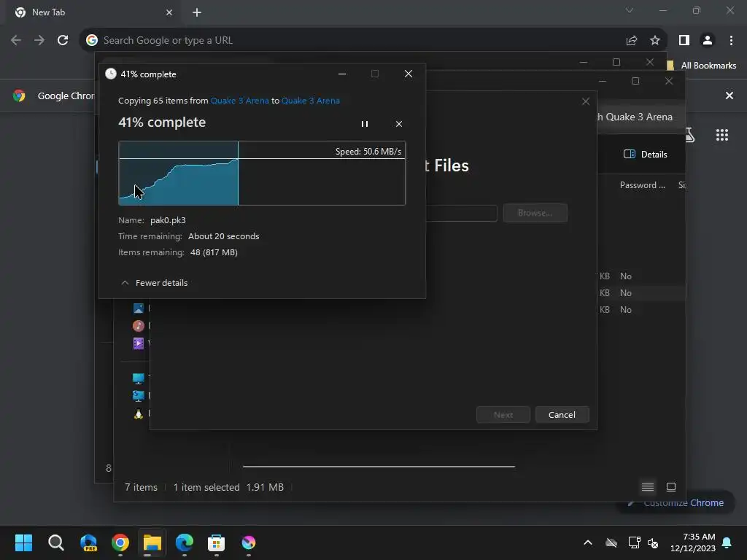Click the Pictures icon in navigation pane

pos(138,308)
